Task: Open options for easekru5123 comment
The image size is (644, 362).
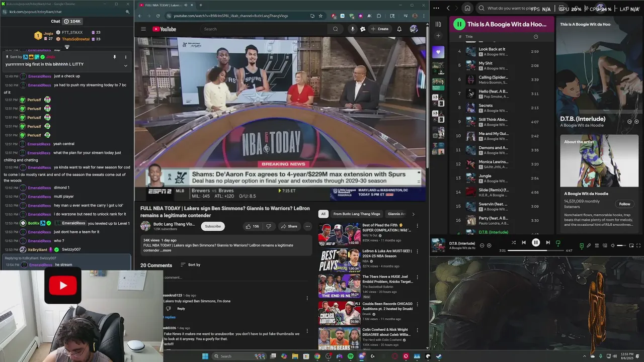Action: pyautogui.click(x=307, y=298)
